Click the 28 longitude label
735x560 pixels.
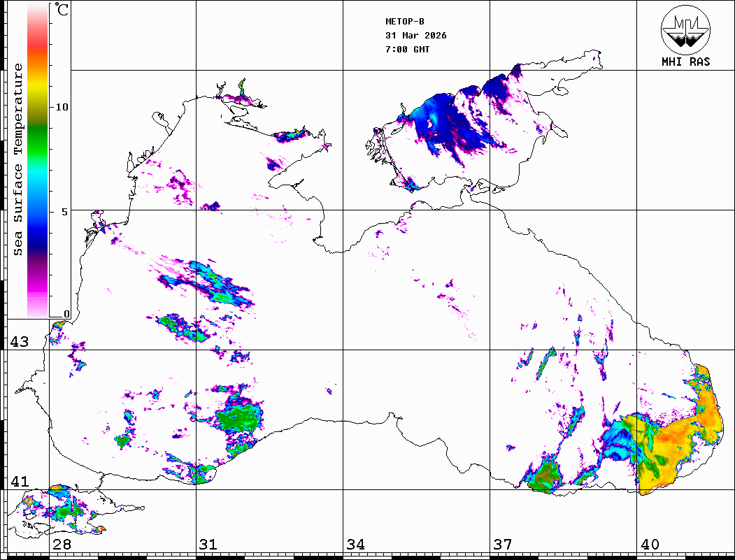click(62, 544)
